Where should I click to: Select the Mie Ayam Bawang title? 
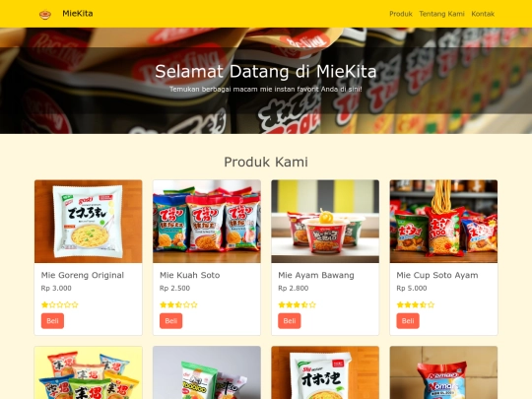pyautogui.click(x=316, y=275)
